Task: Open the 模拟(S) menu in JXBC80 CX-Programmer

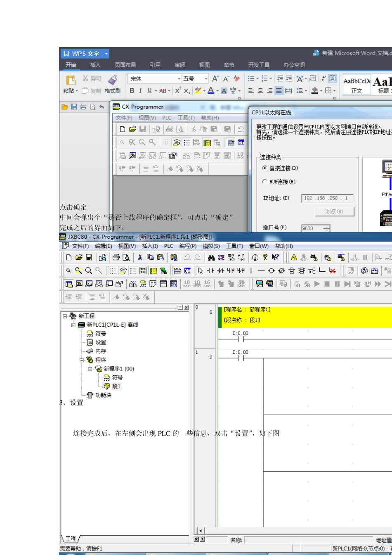Action: [x=211, y=246]
